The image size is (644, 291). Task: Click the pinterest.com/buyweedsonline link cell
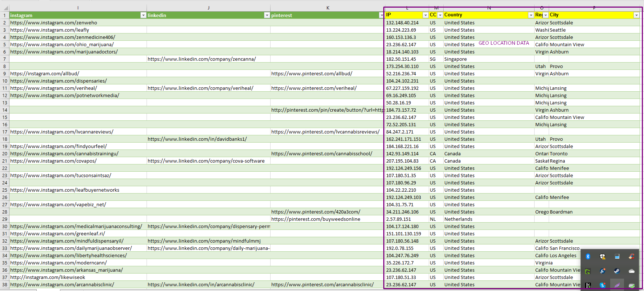pyautogui.click(x=327, y=219)
